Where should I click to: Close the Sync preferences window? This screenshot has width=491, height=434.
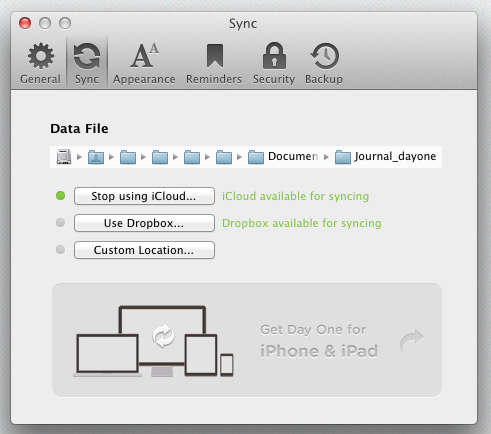click(25, 23)
